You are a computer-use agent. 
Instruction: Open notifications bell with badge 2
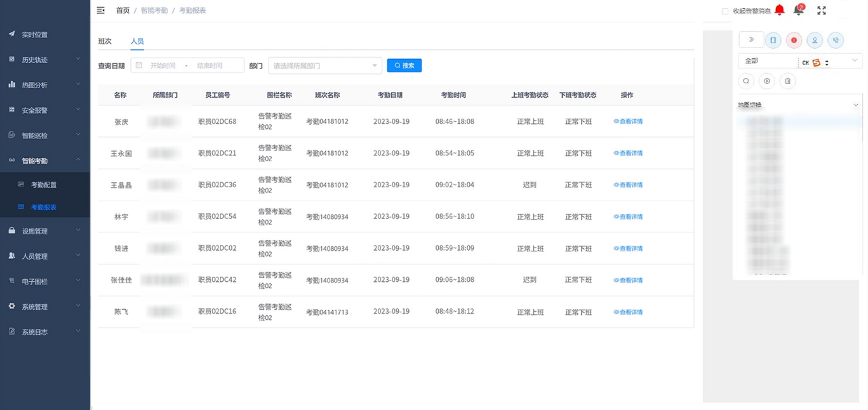[798, 10]
